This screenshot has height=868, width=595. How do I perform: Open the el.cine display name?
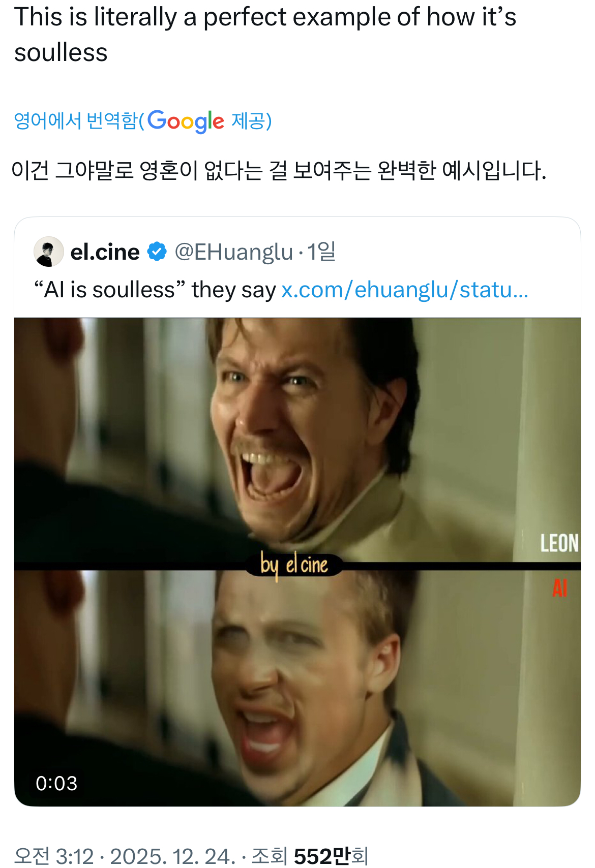click(x=105, y=252)
